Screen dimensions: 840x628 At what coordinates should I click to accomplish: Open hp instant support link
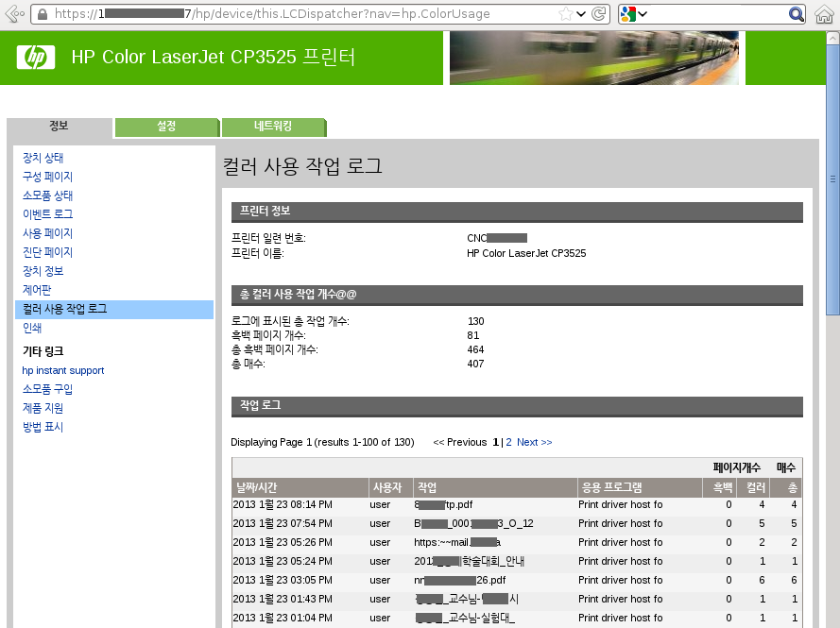(63, 370)
